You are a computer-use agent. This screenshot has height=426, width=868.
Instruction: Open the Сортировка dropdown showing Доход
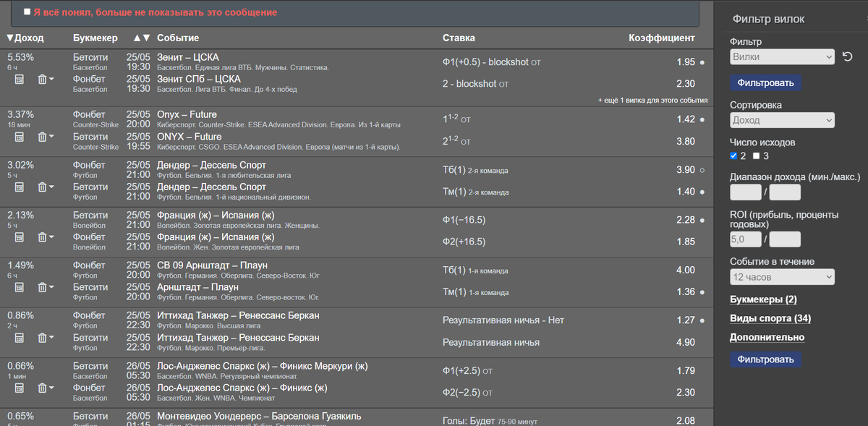pos(782,120)
